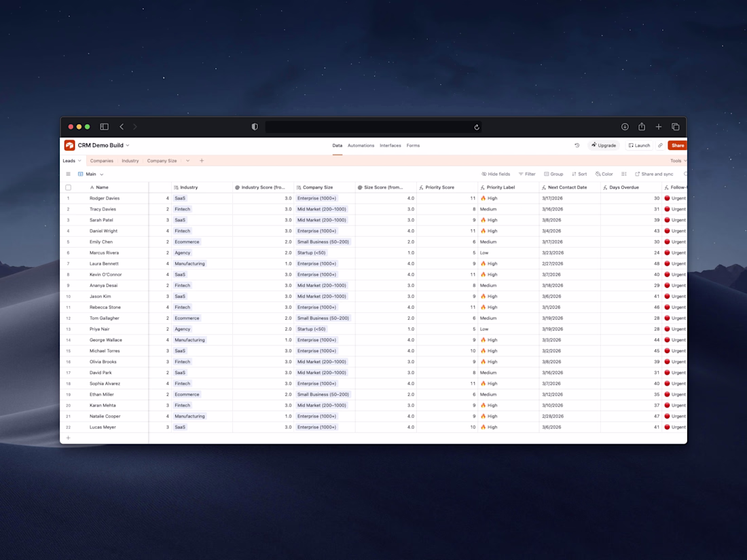Click the Upgrade button
Screen dimensions: 747x560
604,145
